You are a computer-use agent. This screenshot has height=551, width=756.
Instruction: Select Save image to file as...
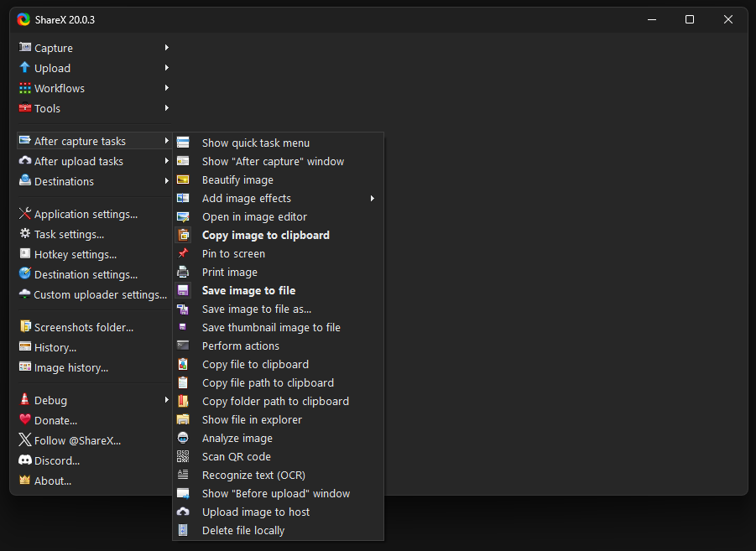(279, 309)
